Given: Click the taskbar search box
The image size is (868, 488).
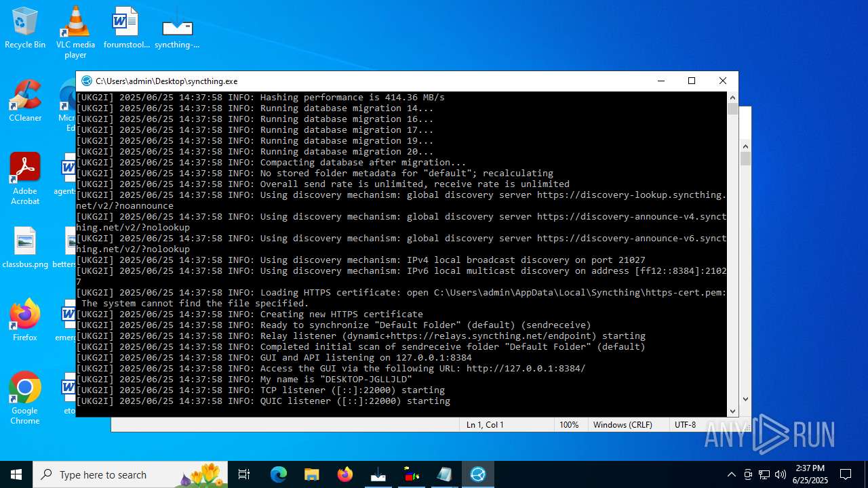Looking at the screenshot, I should 130,474.
